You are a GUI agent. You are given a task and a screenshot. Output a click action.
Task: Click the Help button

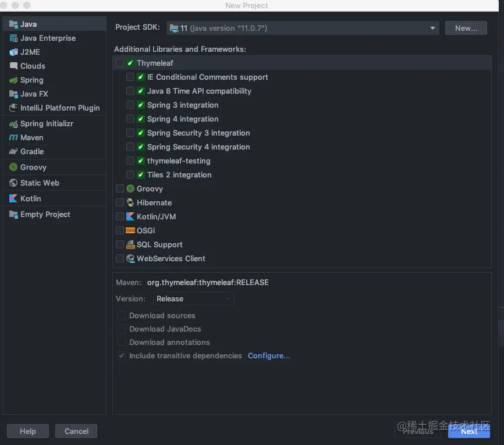pyautogui.click(x=28, y=431)
